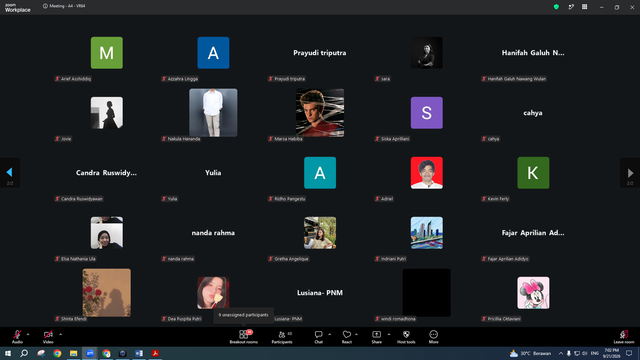
Task: Go to previous gallery page arrow
Action: coord(10,173)
